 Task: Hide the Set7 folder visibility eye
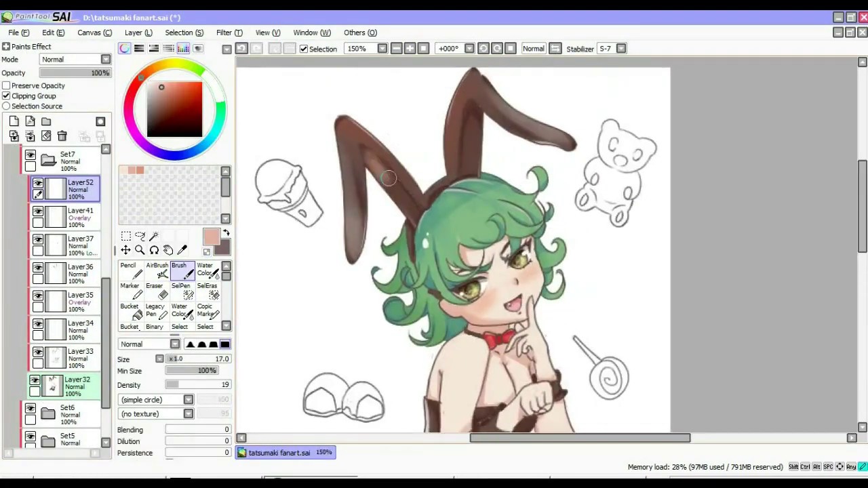[30, 155]
